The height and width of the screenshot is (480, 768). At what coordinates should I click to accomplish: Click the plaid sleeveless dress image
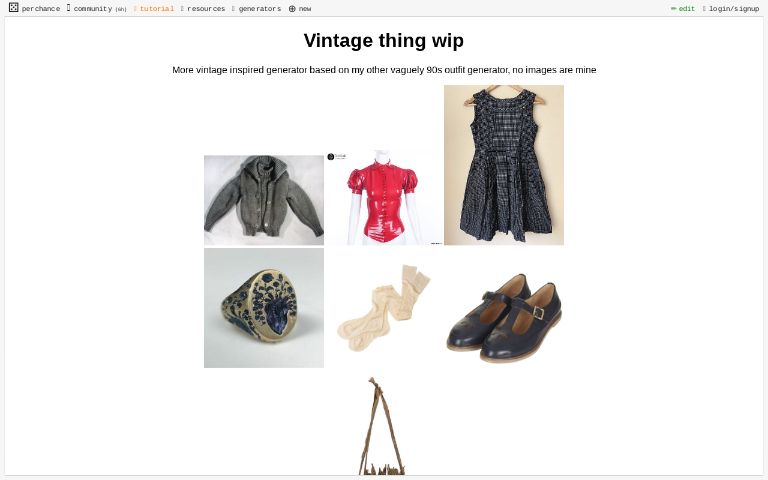tap(504, 165)
